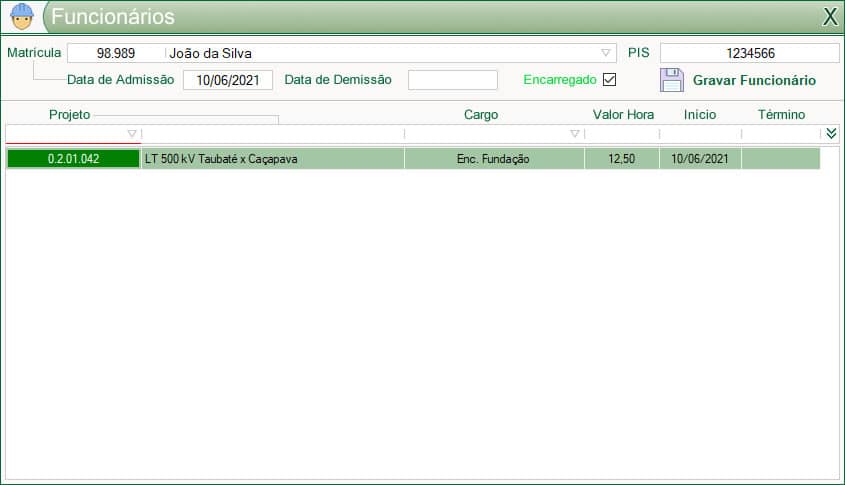Open the Cargo filter dropdown arrow
The height and width of the screenshot is (485, 845).
click(x=575, y=134)
